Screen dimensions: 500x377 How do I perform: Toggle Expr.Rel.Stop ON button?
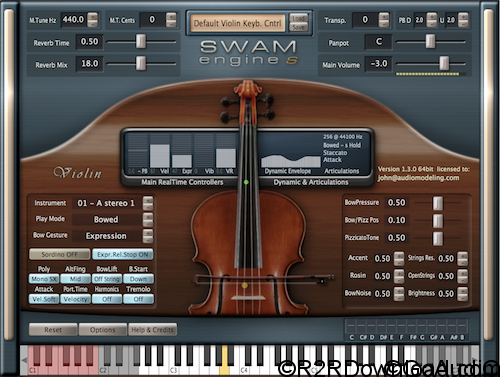click(x=123, y=254)
